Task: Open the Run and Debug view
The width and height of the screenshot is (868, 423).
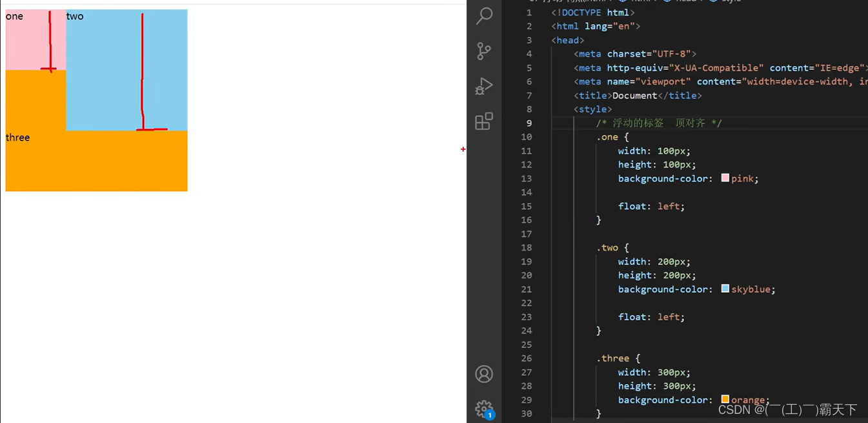Action: [x=484, y=86]
